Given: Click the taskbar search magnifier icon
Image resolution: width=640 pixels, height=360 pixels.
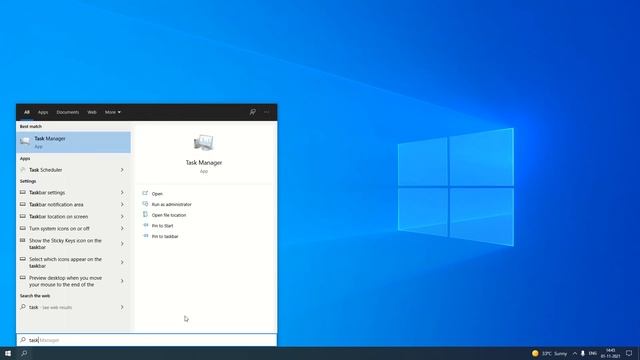Looking at the screenshot, I should pyautogui.click(x=24, y=353).
